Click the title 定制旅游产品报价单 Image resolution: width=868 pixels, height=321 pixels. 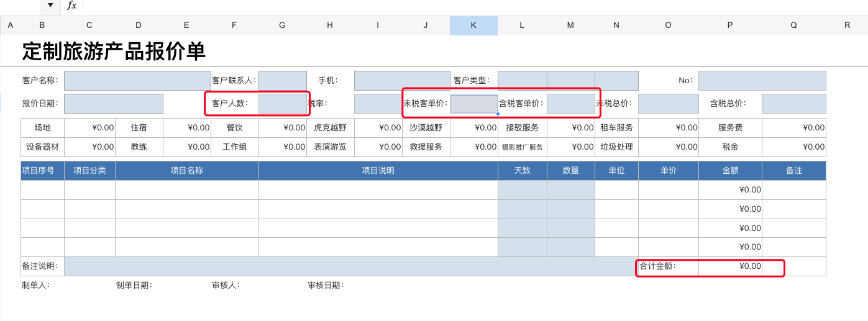[x=114, y=52]
